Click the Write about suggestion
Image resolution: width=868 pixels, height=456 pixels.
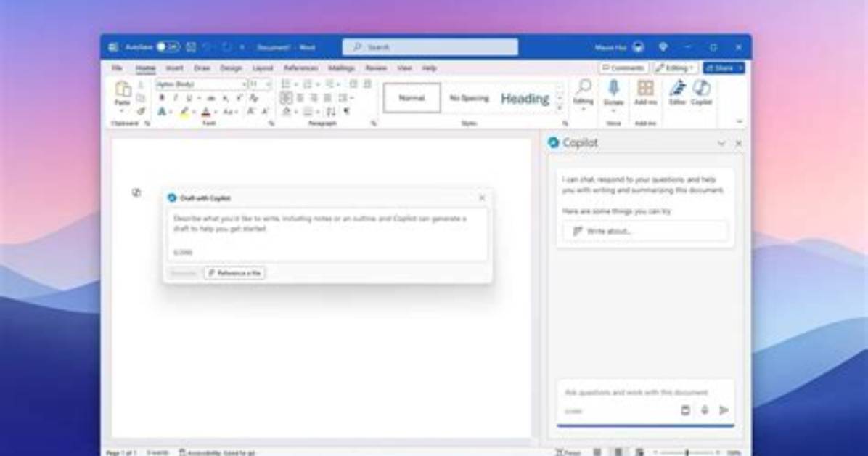point(645,231)
